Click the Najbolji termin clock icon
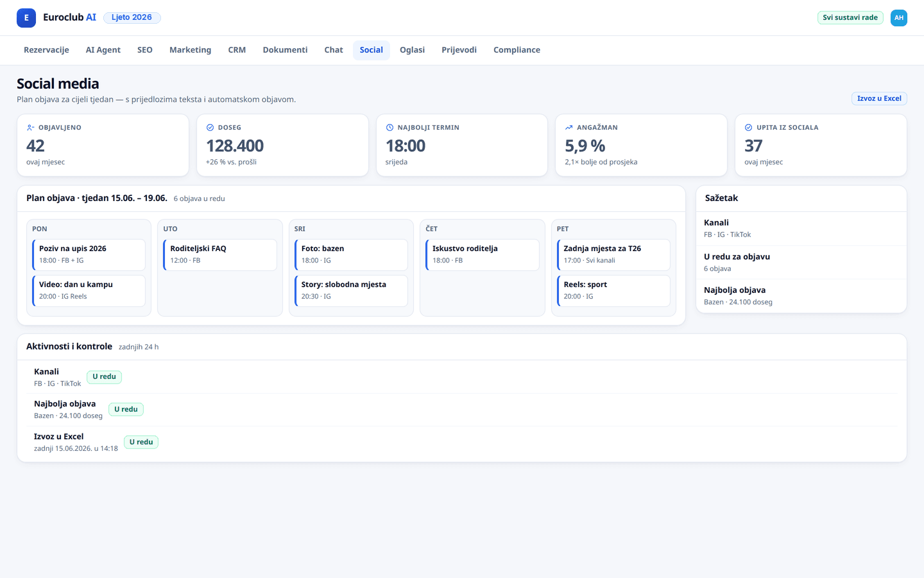Image resolution: width=924 pixels, height=578 pixels. [389, 128]
